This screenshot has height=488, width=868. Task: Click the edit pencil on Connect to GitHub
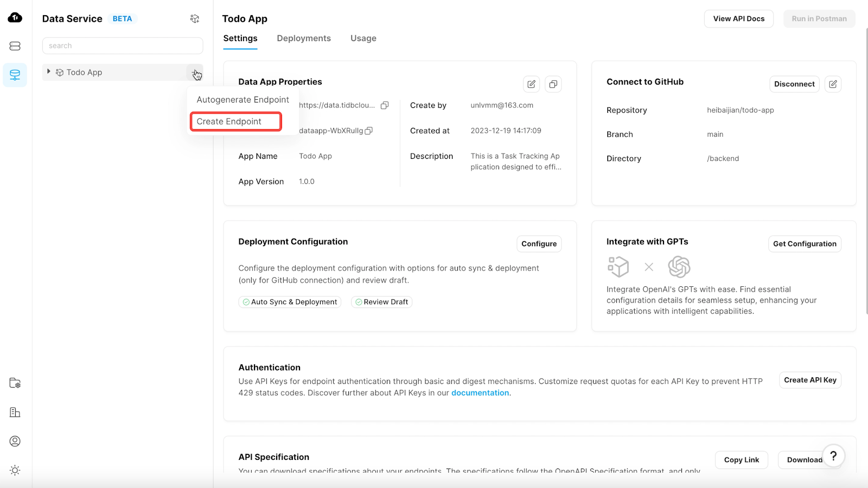[x=833, y=84]
